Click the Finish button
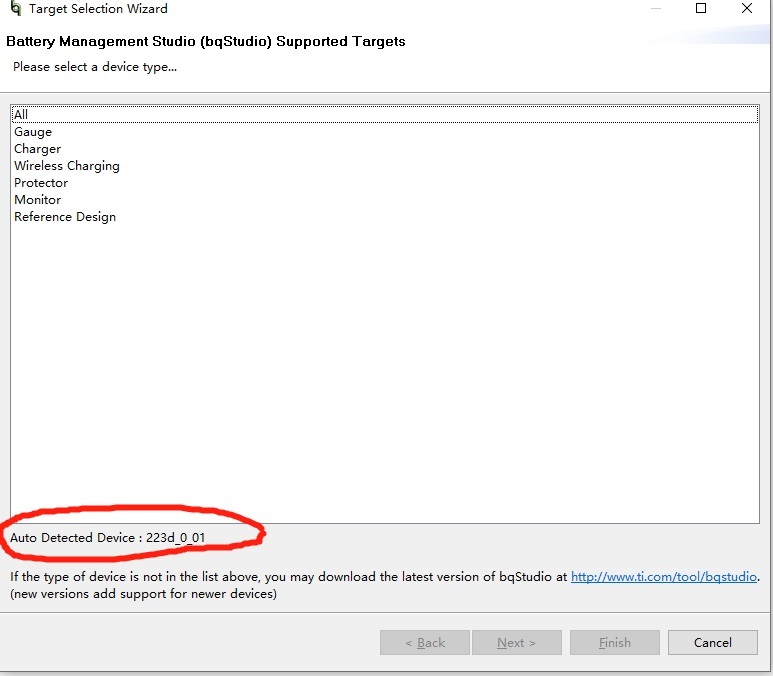 (615, 642)
